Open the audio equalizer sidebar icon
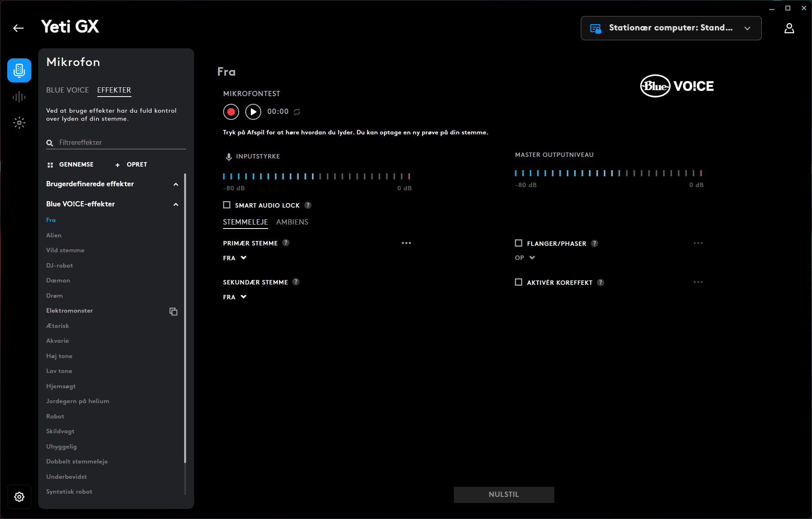 tap(19, 97)
